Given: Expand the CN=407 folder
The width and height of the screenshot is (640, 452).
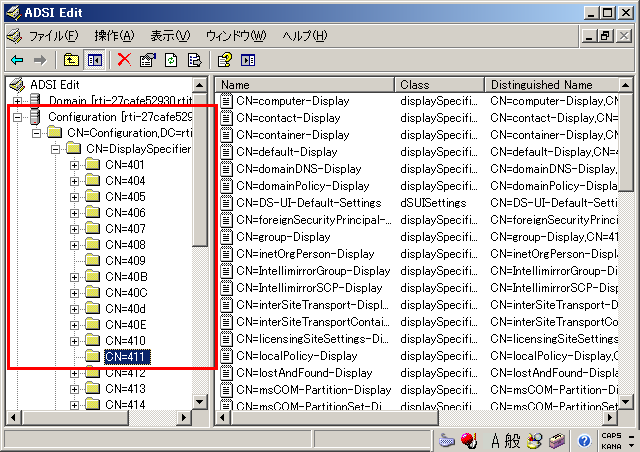Looking at the screenshot, I should 74,229.
